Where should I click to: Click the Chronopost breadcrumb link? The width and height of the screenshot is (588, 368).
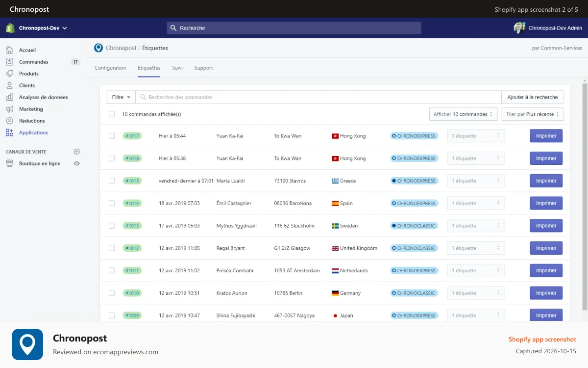coord(121,48)
